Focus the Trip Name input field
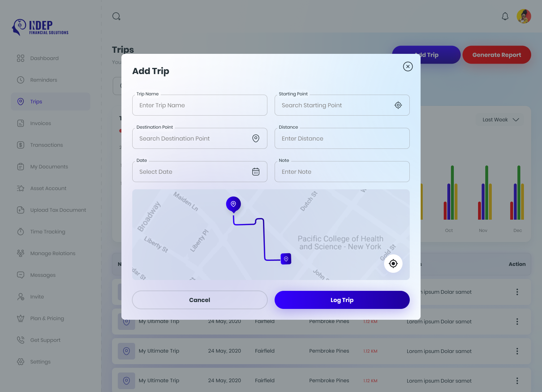Viewport: 542px width, 392px height. pos(199,105)
